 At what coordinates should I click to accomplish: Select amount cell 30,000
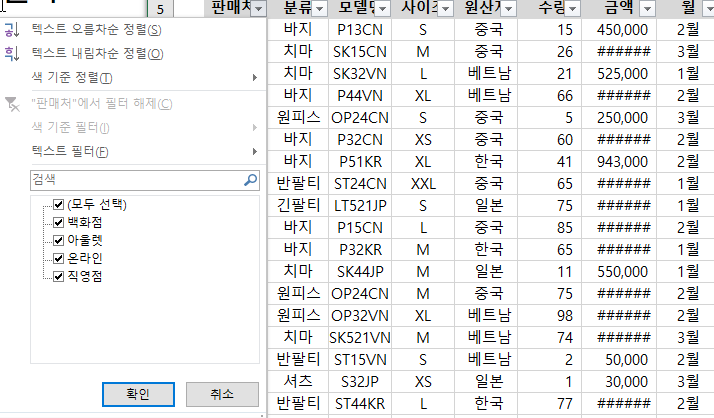[x=619, y=382]
